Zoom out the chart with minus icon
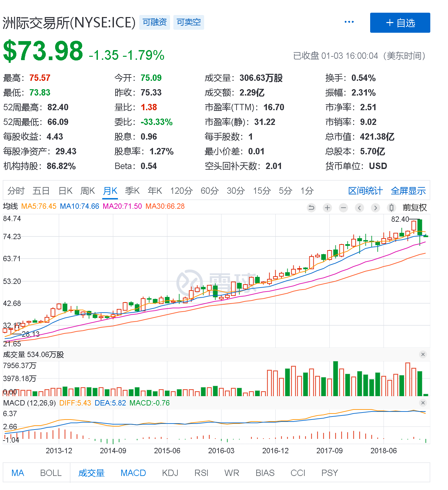This screenshot has height=490, width=448. (343, 208)
